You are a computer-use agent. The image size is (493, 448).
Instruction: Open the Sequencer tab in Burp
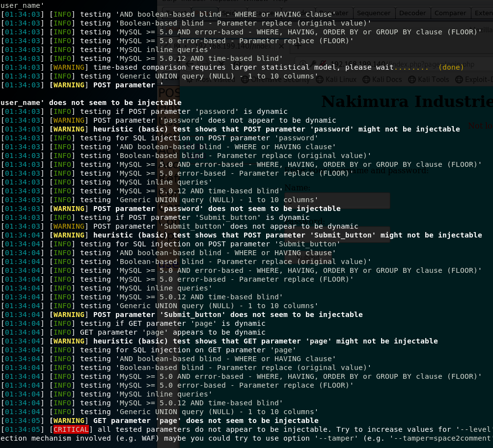pyautogui.click(x=373, y=13)
